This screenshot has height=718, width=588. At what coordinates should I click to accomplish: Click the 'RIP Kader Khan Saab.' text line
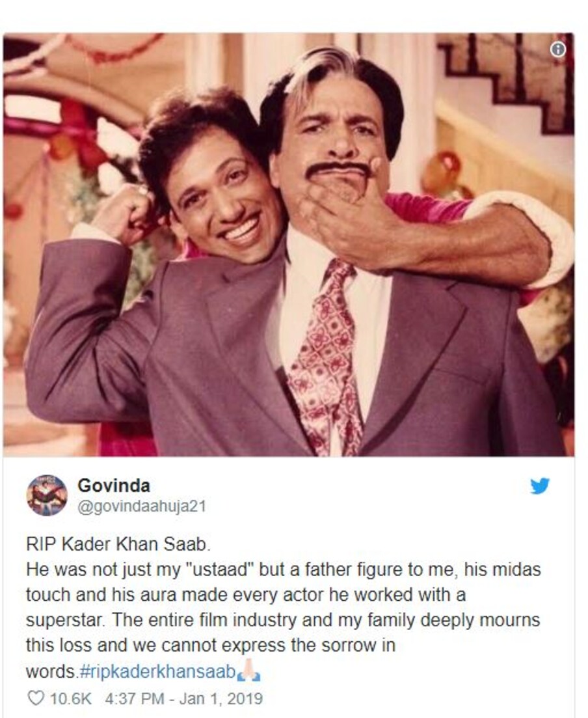(x=118, y=544)
